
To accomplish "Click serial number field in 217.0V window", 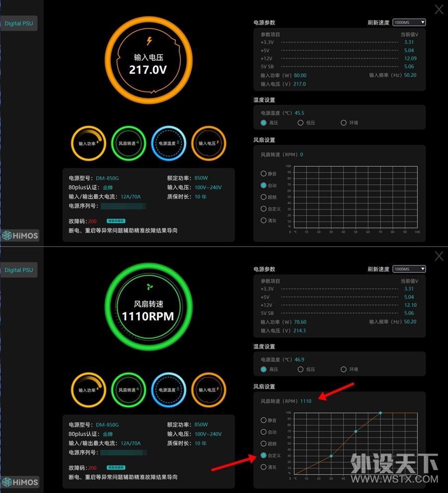I will [x=123, y=206].
